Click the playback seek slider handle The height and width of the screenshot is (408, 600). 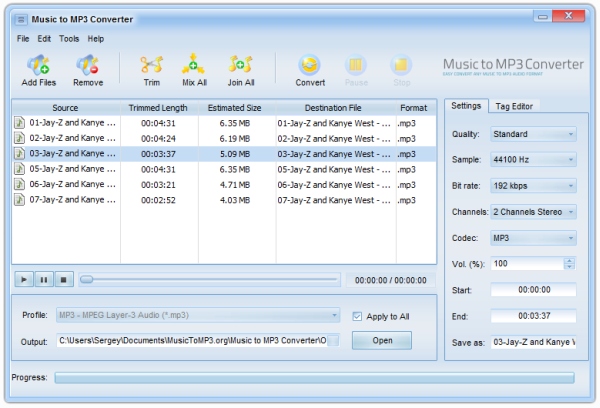click(x=87, y=279)
